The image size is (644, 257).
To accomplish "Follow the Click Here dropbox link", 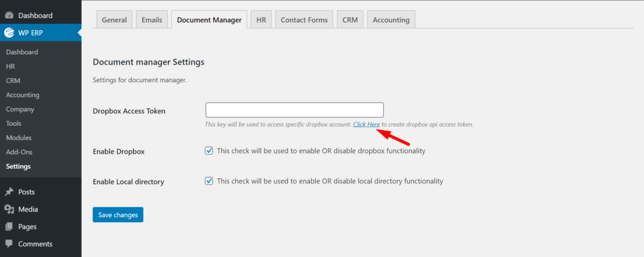I will [367, 124].
